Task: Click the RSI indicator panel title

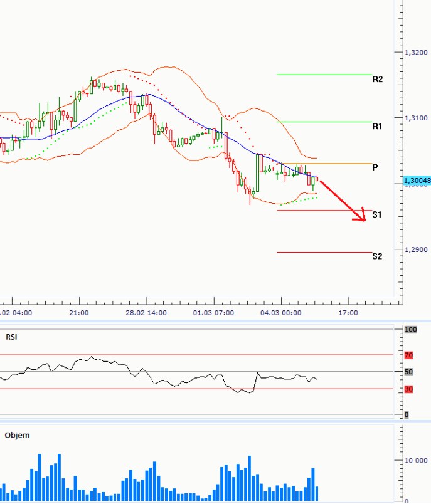Action: (x=11, y=337)
